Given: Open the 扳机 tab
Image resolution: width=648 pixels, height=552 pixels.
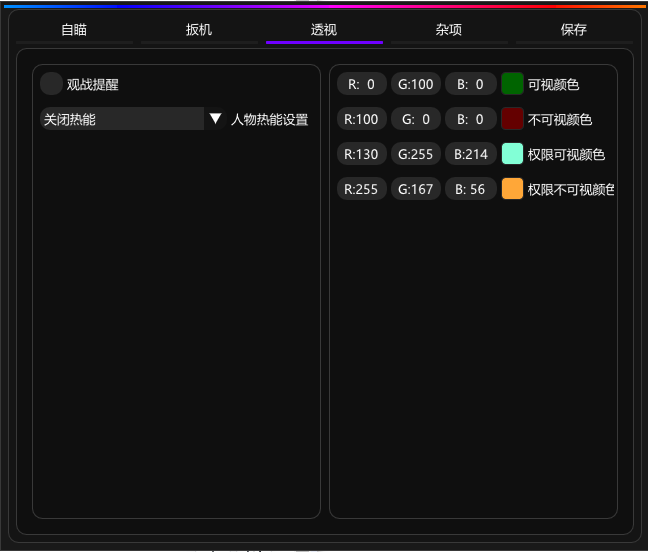Looking at the screenshot, I should coord(199,30).
